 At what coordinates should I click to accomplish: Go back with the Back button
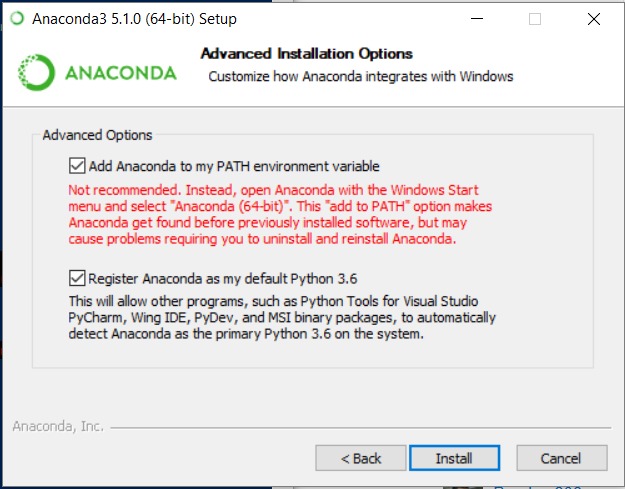[x=361, y=458]
